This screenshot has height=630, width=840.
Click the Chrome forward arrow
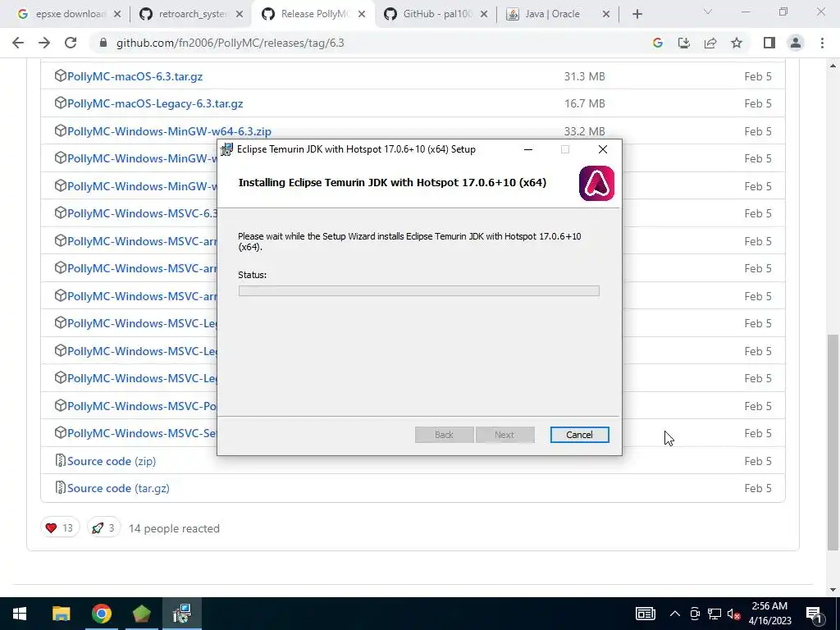(44, 43)
